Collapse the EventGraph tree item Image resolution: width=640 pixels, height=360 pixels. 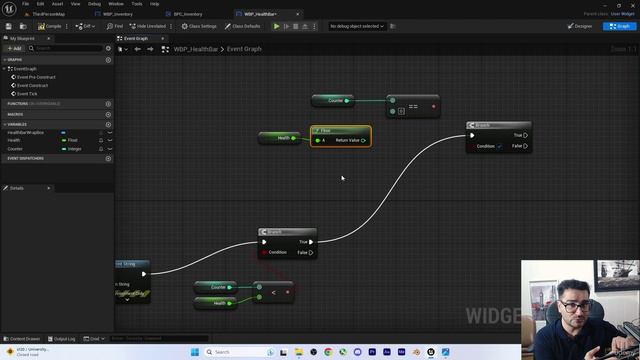pos(4,69)
